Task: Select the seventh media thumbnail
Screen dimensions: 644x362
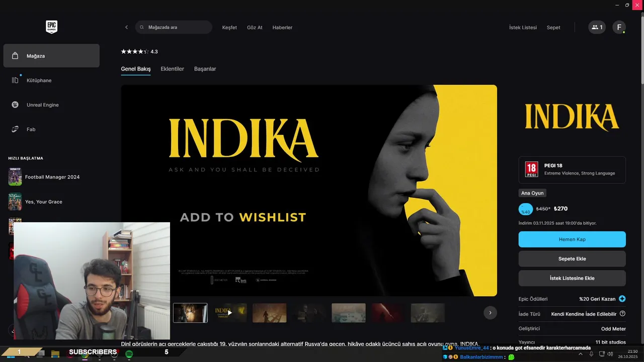Action: click(428, 313)
